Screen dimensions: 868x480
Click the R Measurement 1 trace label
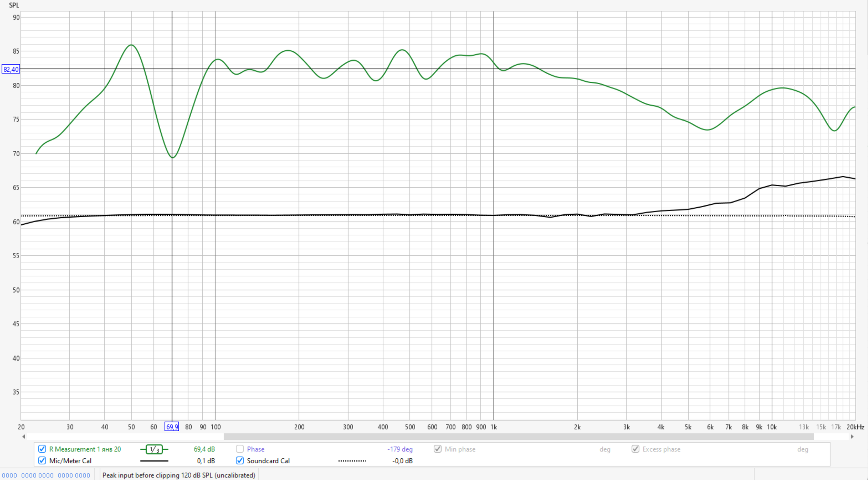coord(85,449)
